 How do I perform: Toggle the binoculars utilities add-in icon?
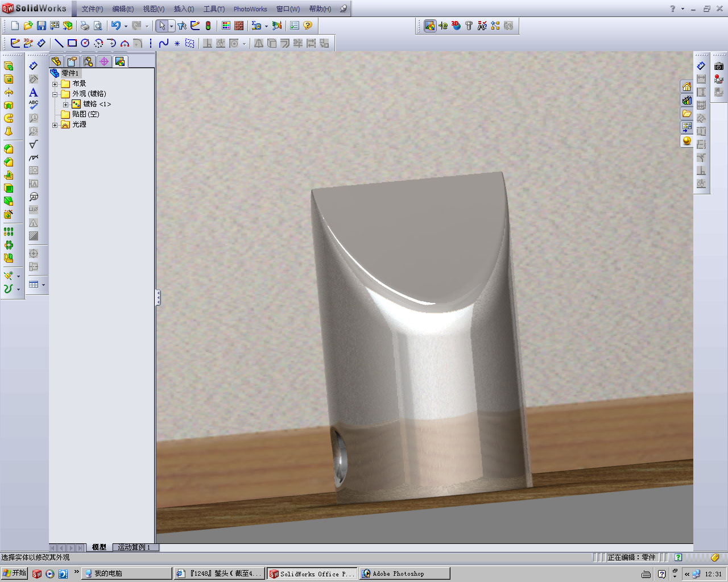click(482, 26)
